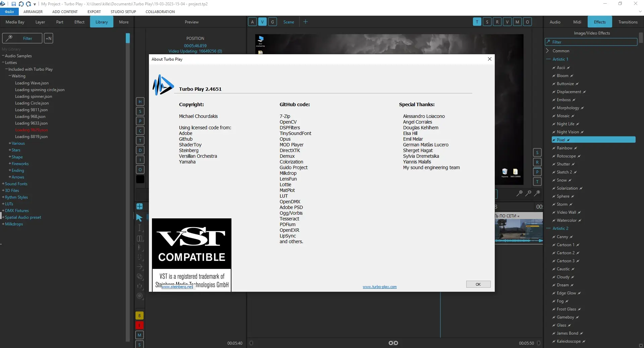Click the +N button beside library Filter
The width and height of the screenshot is (644, 348).
point(49,38)
